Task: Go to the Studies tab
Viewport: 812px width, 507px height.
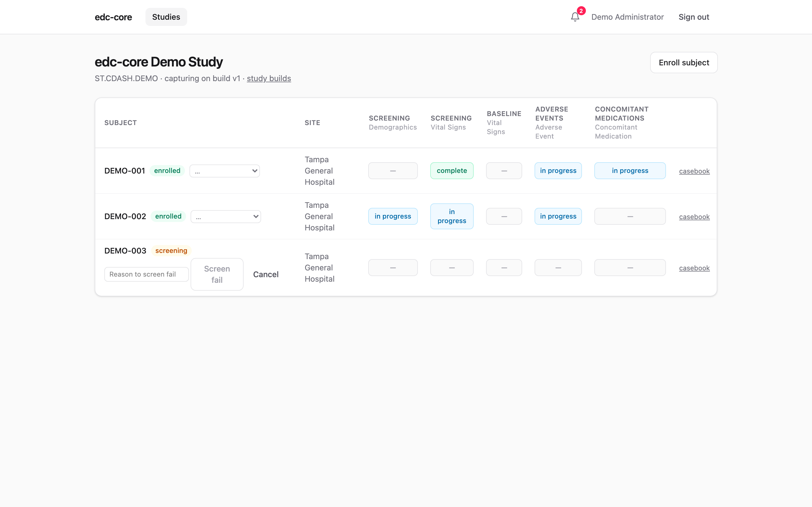Action: click(166, 17)
